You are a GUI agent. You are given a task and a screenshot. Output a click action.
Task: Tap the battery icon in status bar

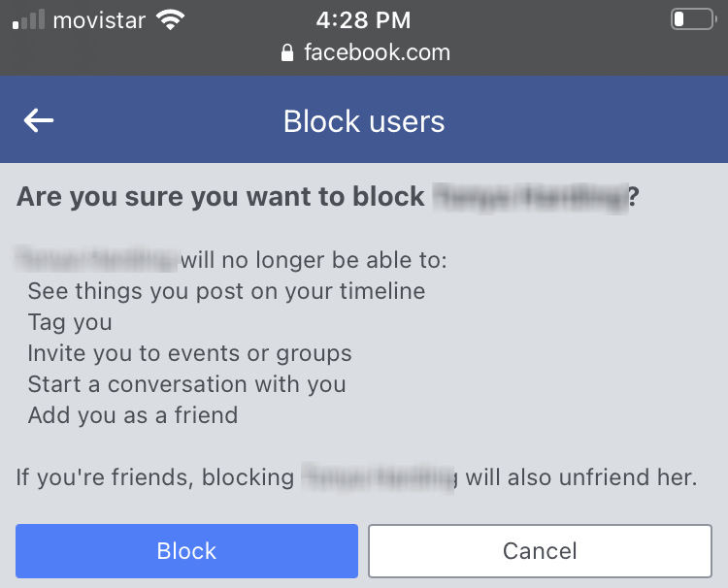pos(691,19)
